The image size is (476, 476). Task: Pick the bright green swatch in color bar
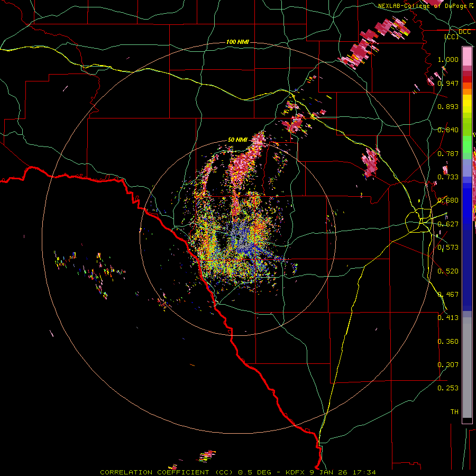(467, 144)
